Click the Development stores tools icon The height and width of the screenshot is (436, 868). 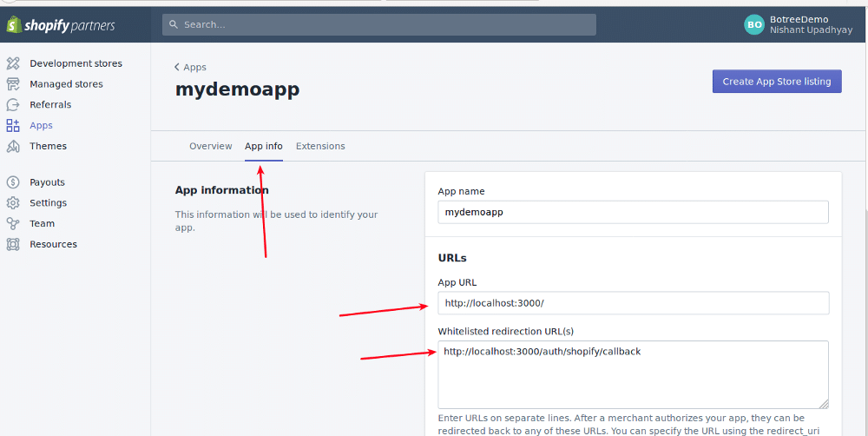tap(13, 63)
